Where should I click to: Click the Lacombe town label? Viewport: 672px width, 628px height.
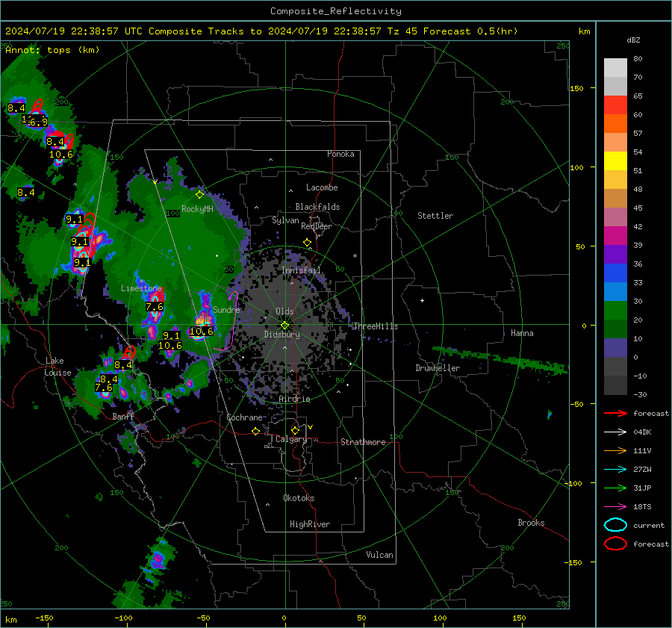pyautogui.click(x=322, y=187)
